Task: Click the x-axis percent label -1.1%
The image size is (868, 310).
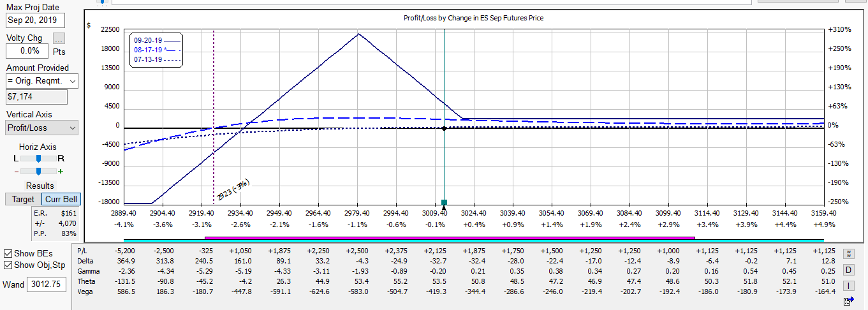Action: (357, 225)
